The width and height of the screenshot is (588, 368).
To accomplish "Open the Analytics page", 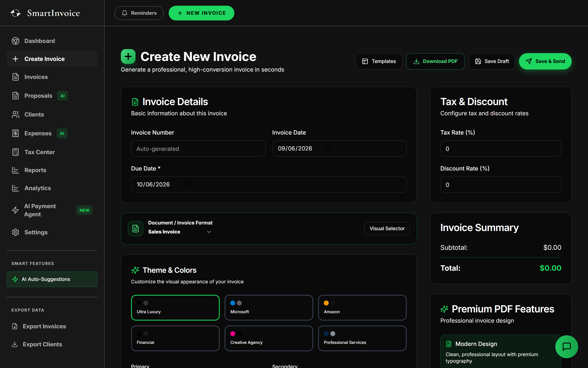I will (52, 188).
